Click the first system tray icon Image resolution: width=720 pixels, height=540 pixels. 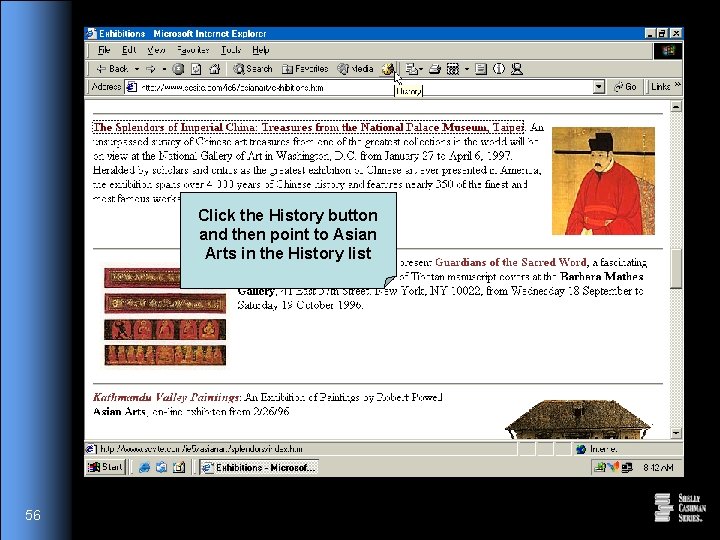click(599, 467)
